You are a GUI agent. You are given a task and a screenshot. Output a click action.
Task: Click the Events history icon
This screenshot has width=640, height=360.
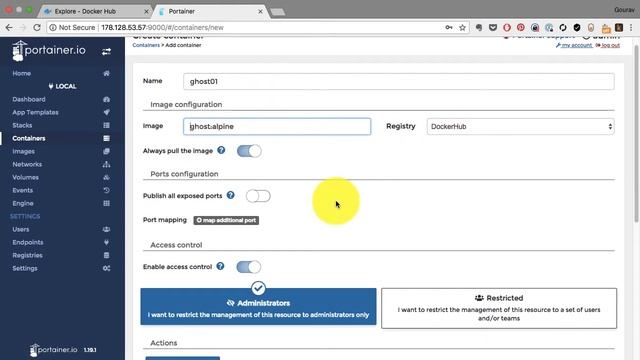[106, 190]
